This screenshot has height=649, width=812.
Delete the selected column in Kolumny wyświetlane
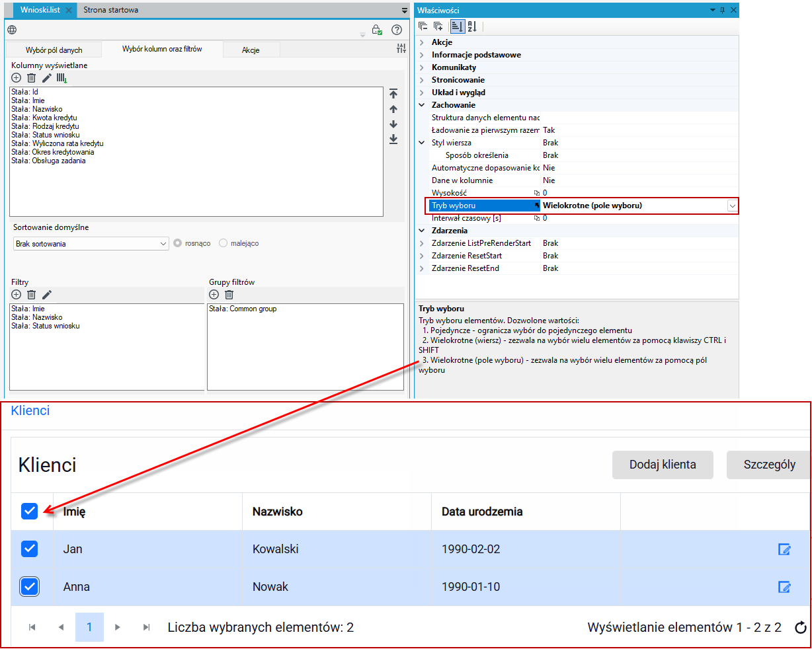point(31,78)
